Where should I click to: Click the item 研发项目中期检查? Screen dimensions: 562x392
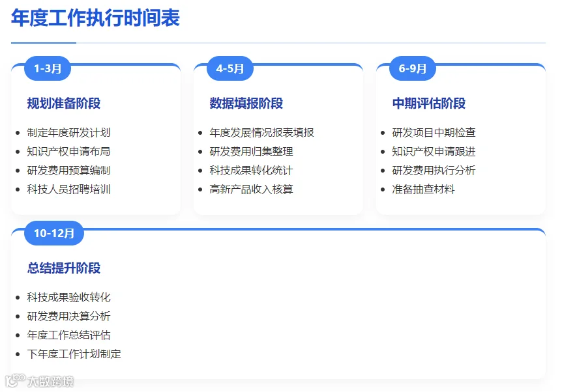(x=434, y=132)
